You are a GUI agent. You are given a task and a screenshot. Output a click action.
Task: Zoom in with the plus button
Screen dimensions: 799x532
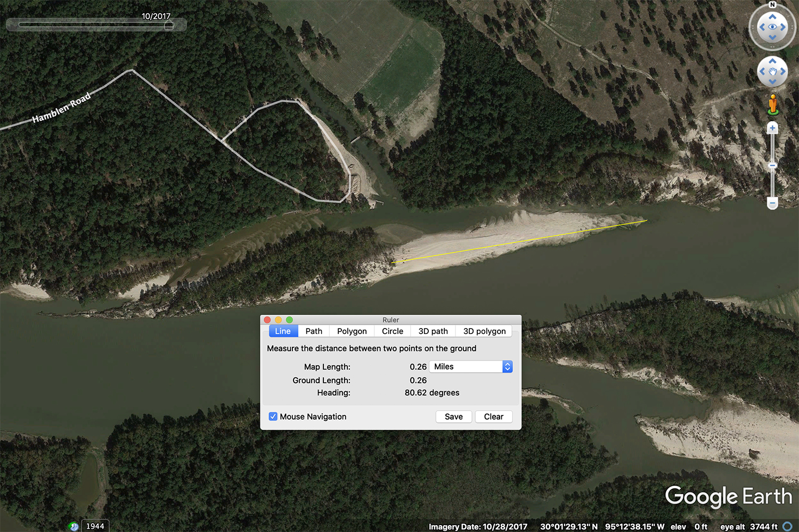(772, 128)
